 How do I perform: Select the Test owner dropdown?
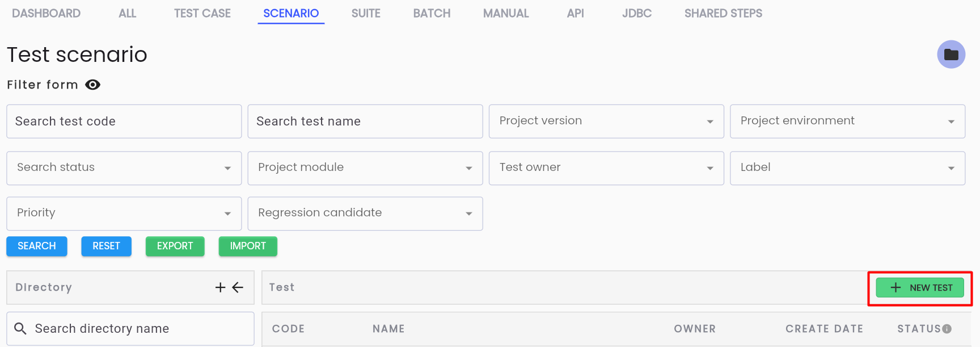pyautogui.click(x=606, y=168)
